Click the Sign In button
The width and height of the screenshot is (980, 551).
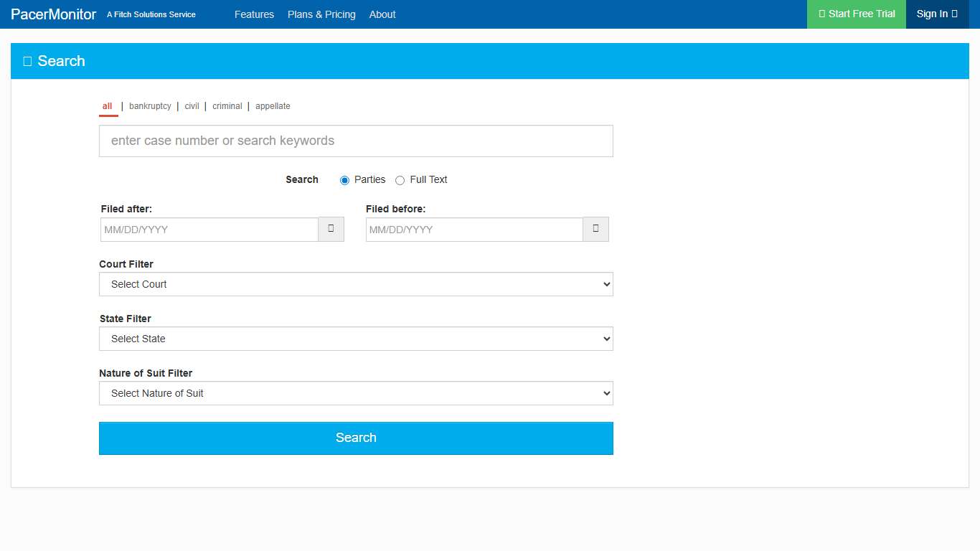937,14
